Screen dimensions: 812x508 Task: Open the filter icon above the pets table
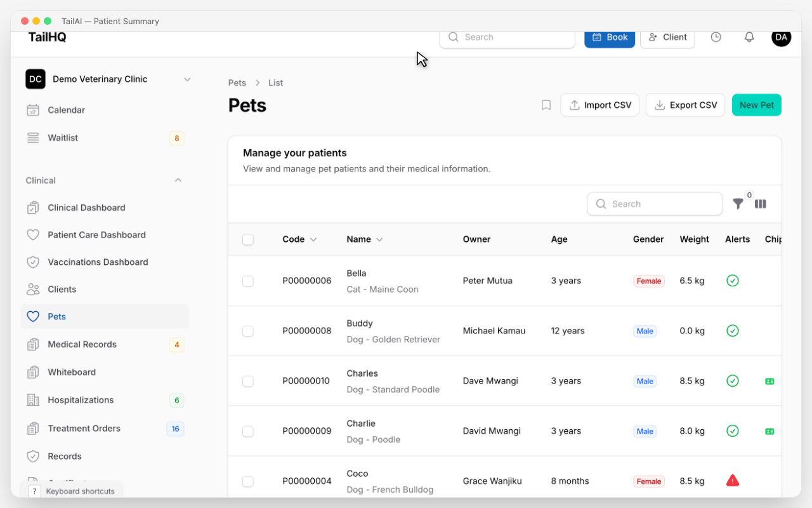738,203
